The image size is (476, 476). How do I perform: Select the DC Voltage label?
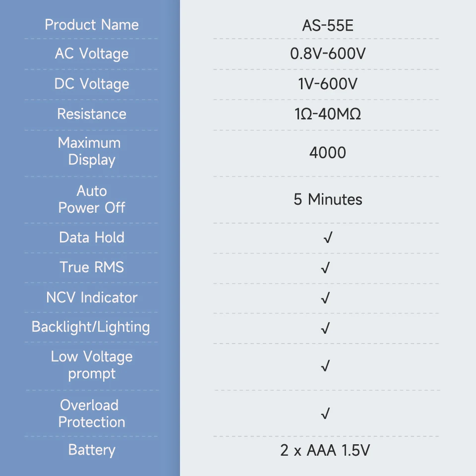pyautogui.click(x=92, y=84)
